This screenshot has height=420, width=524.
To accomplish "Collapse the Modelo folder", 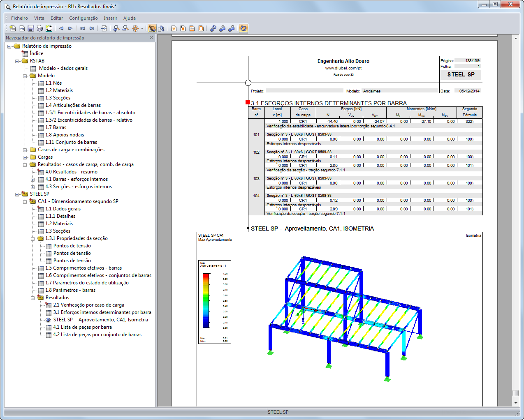I will pos(25,76).
